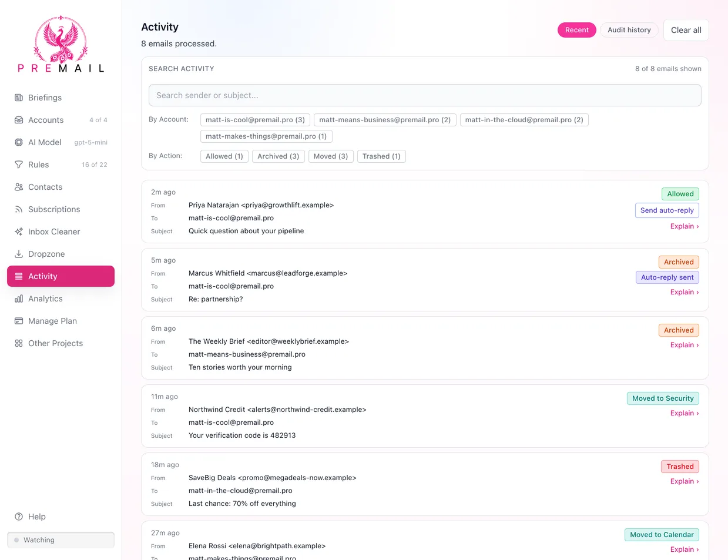Click the Dropzone download icon
The width and height of the screenshot is (728, 560).
(19, 254)
